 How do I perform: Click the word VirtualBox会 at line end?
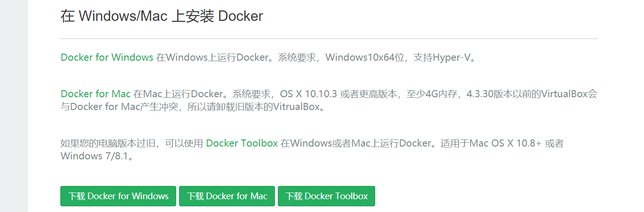pyautogui.click(x=569, y=93)
